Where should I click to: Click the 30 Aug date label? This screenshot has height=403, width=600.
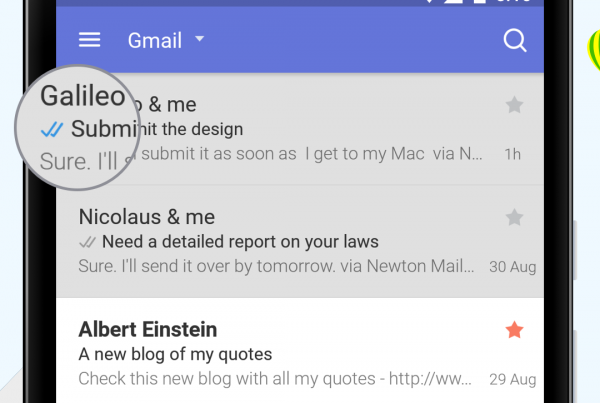pyautogui.click(x=513, y=267)
